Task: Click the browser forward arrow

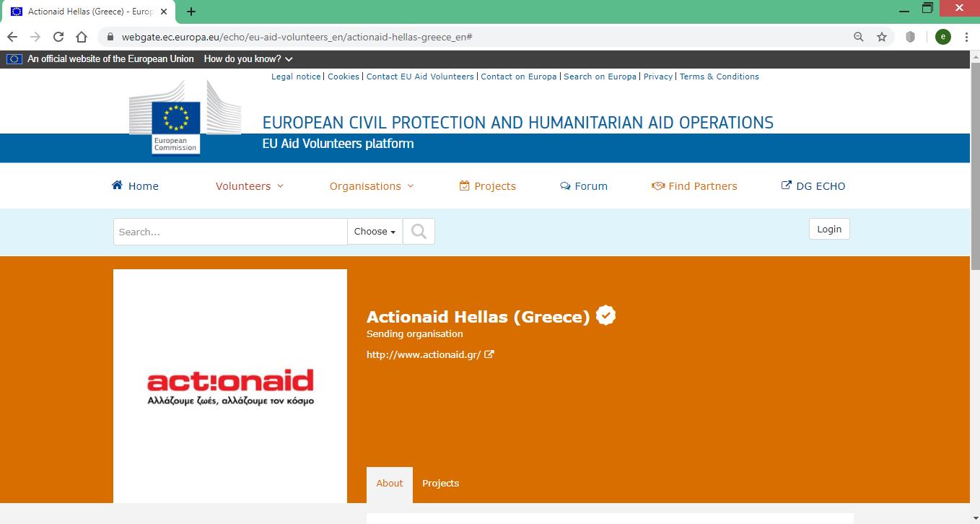Action: pos(35,37)
